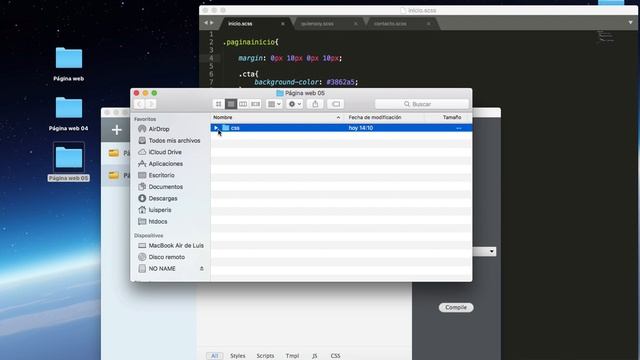Click the Buscar search field
This screenshot has width=640, height=360.
422,104
